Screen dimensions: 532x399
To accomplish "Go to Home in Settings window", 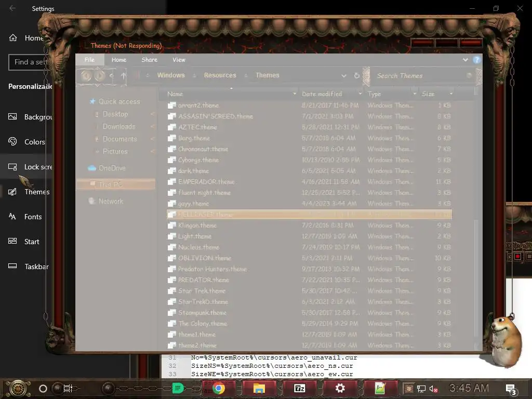I will 26,38.
